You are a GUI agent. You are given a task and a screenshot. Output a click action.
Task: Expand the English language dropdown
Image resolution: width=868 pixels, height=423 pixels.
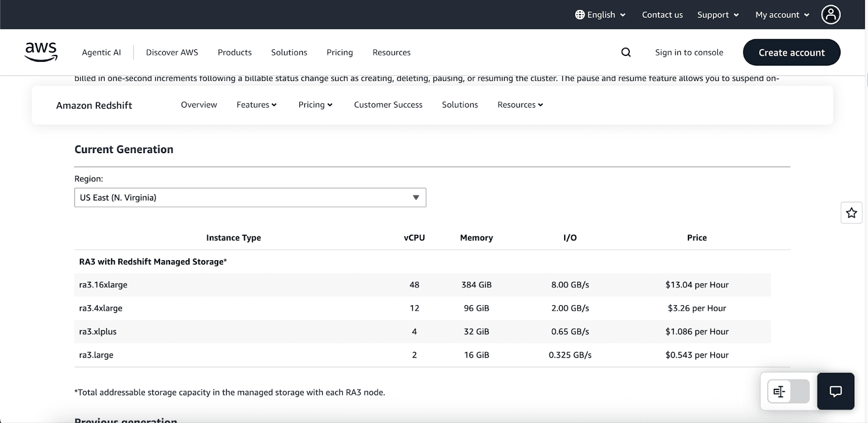click(x=601, y=15)
